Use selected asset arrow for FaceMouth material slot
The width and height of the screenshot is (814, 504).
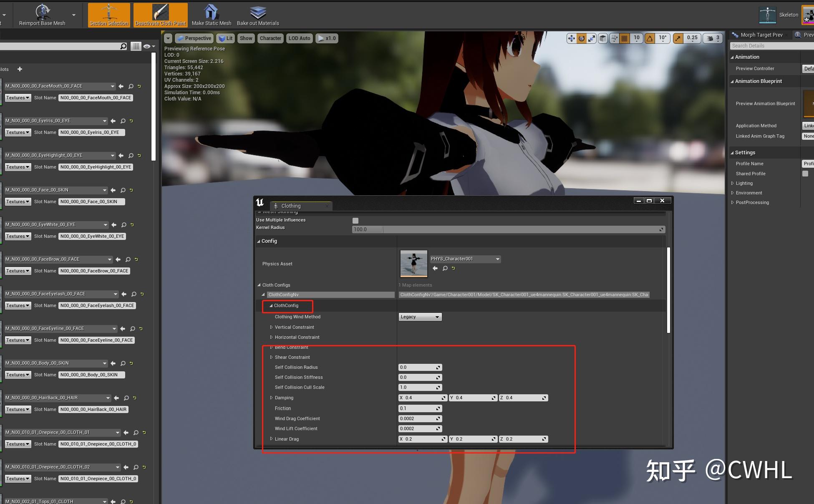pos(121,86)
